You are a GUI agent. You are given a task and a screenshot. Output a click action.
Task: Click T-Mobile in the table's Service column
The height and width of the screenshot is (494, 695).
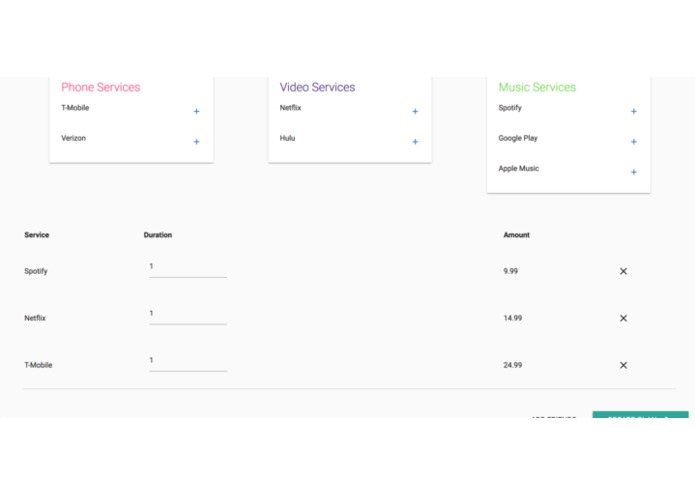tap(38, 365)
